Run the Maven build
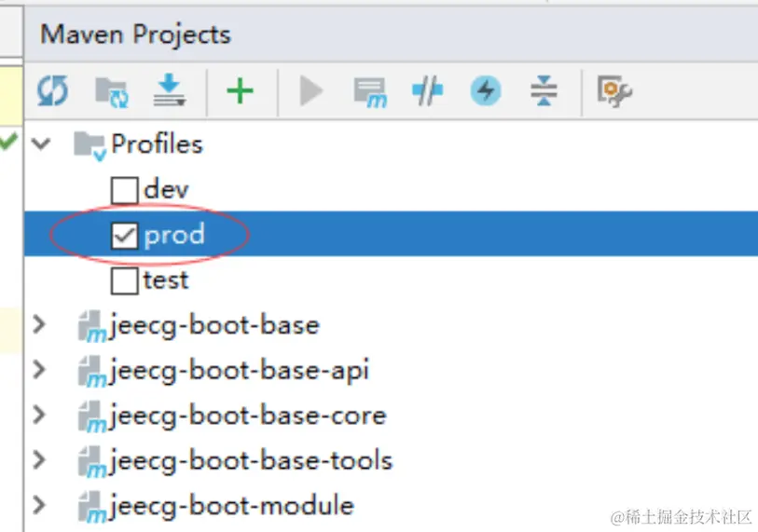758x532 pixels. point(310,91)
